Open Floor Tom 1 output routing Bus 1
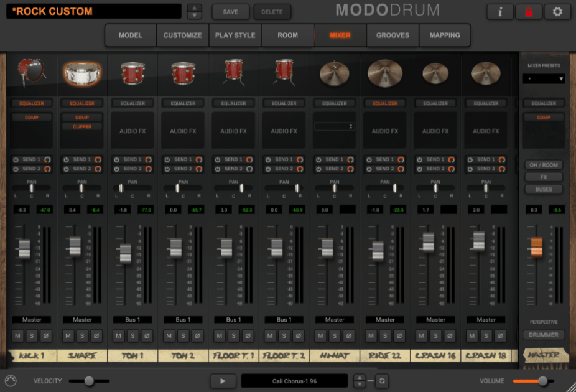This screenshot has width=576, height=392. tap(234, 320)
